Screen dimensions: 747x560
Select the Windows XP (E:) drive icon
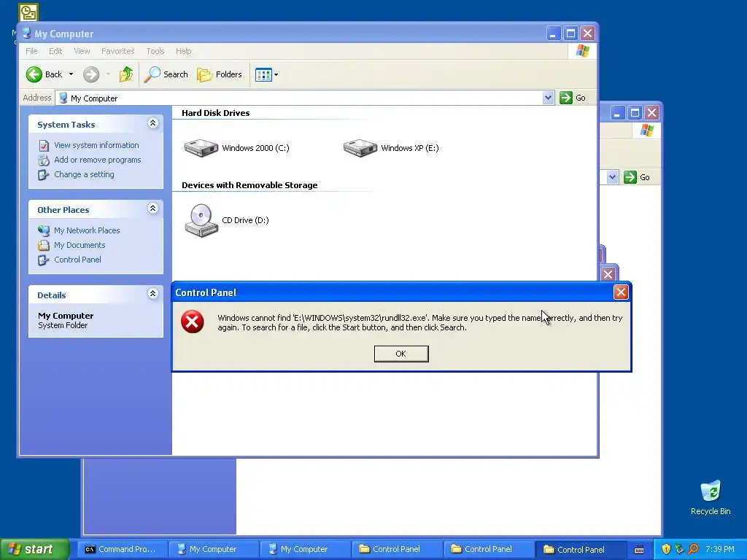click(x=360, y=148)
